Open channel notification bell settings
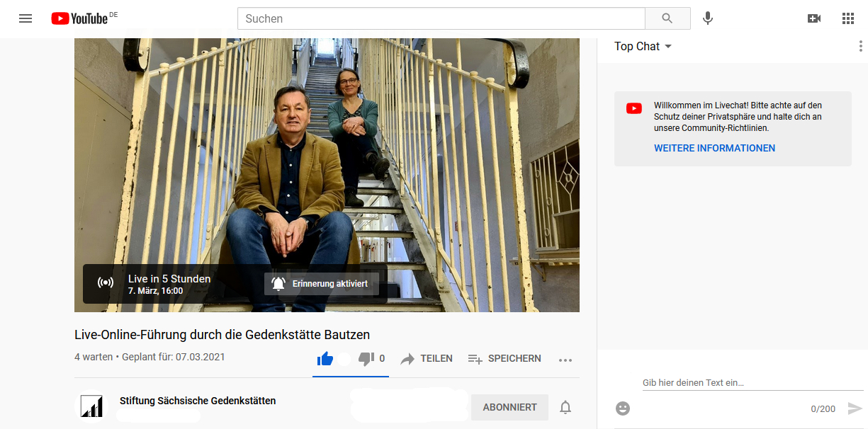This screenshot has width=868, height=429. click(x=565, y=408)
